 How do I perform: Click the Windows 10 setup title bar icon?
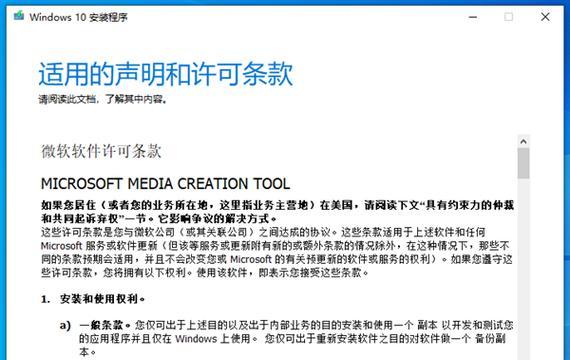(x=19, y=16)
